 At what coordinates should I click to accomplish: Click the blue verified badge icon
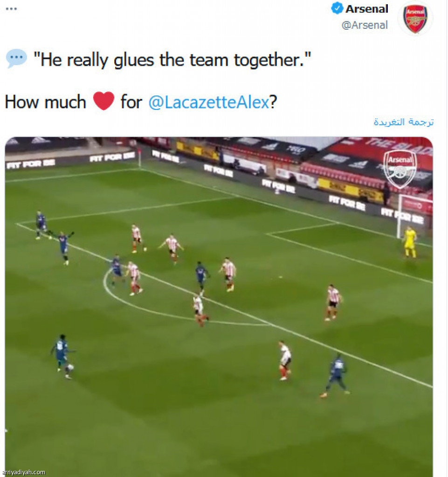337,8
